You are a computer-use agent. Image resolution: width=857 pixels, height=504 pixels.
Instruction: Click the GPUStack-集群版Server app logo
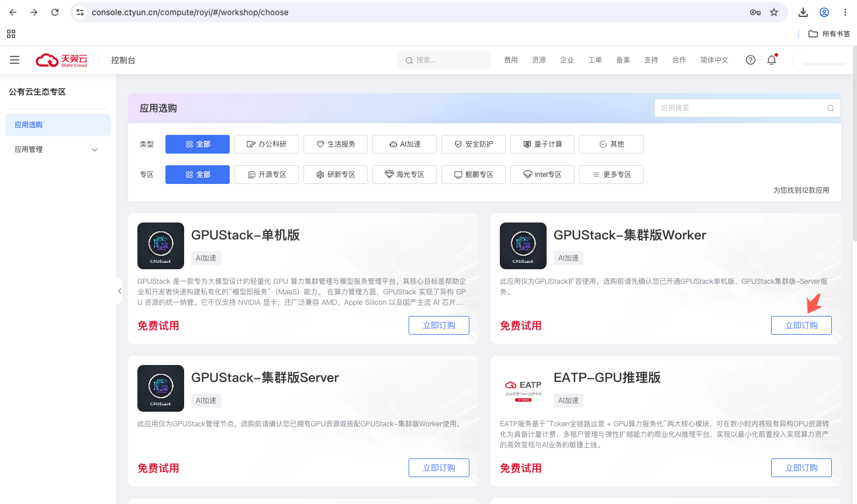pyautogui.click(x=161, y=388)
